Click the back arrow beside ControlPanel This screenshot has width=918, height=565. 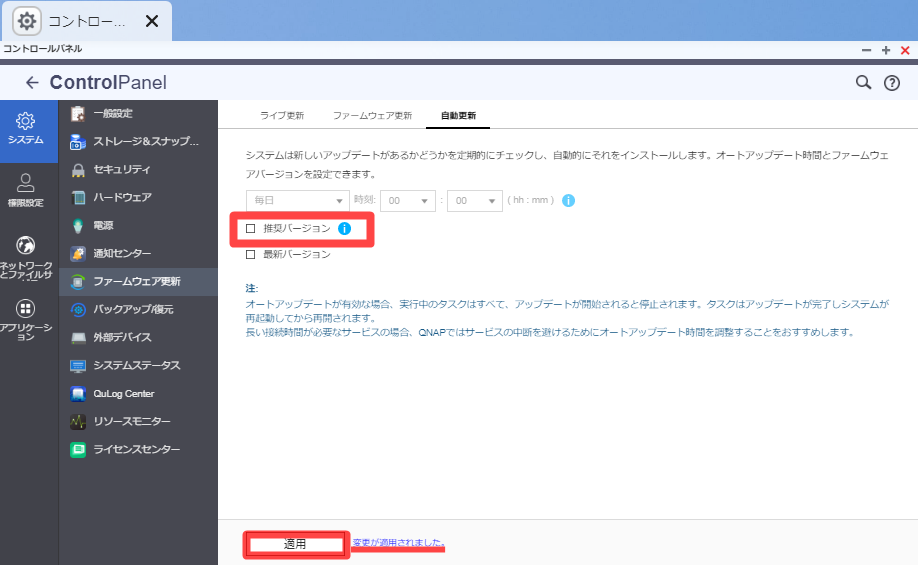click(x=32, y=83)
